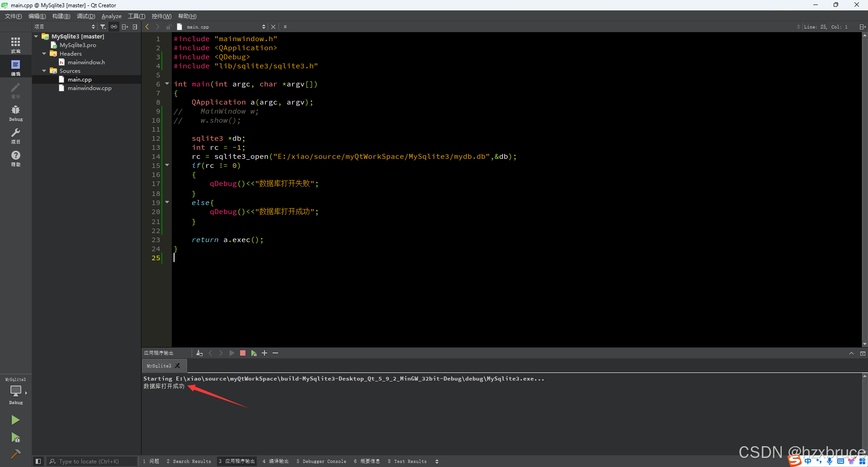This screenshot has height=467, width=868.
Task: Run the MySqlite3 project with green Run button
Action: point(16,420)
